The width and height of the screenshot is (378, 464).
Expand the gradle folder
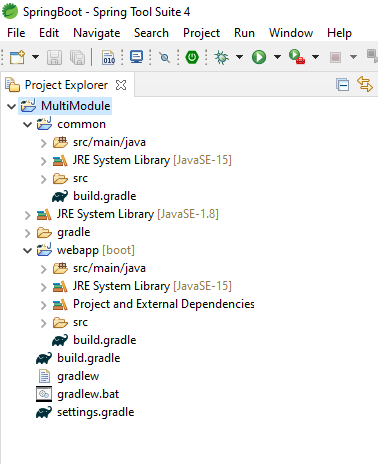coord(27,233)
